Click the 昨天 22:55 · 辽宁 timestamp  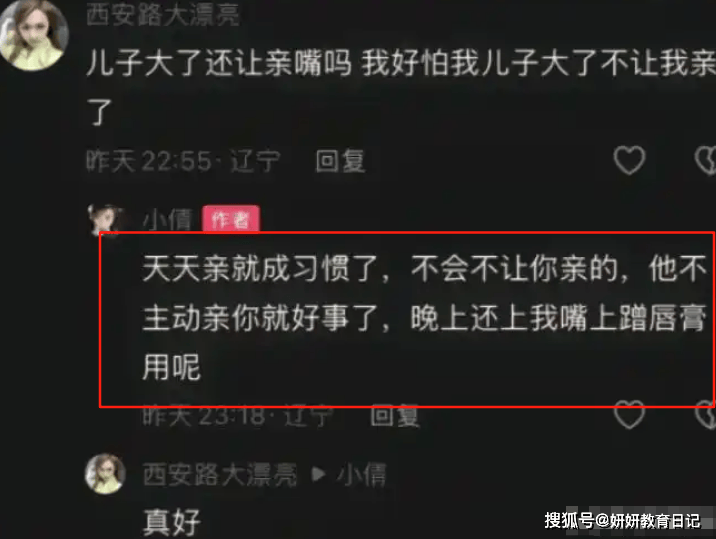(183, 161)
